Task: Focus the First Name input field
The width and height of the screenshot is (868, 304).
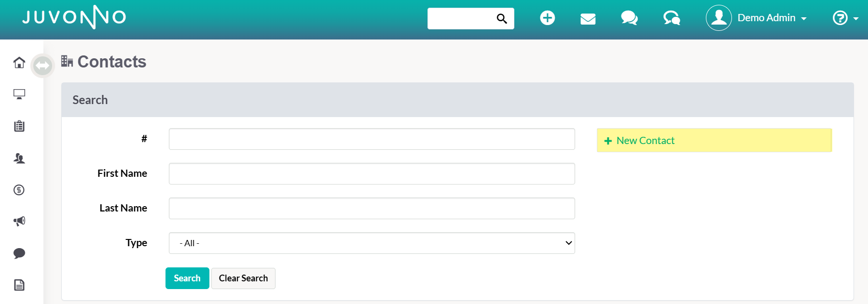Action: tap(372, 173)
